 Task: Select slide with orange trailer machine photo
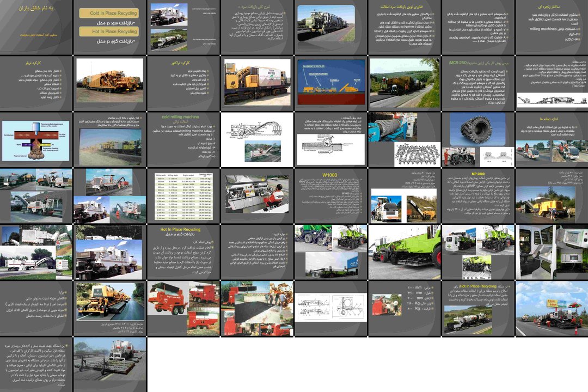pyautogui.click(x=109, y=83)
